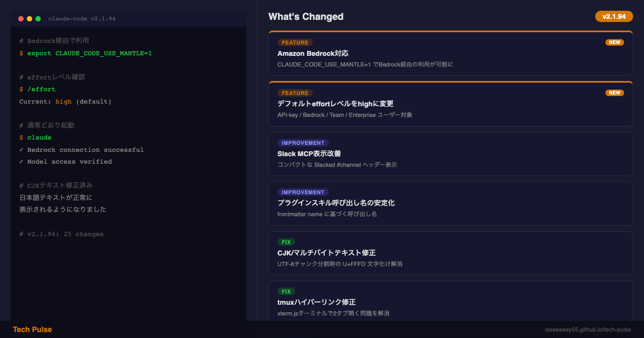Screen dimensions: 644x338
Task: Click the yellow dot in terminal title bar
Action: click(x=30, y=19)
